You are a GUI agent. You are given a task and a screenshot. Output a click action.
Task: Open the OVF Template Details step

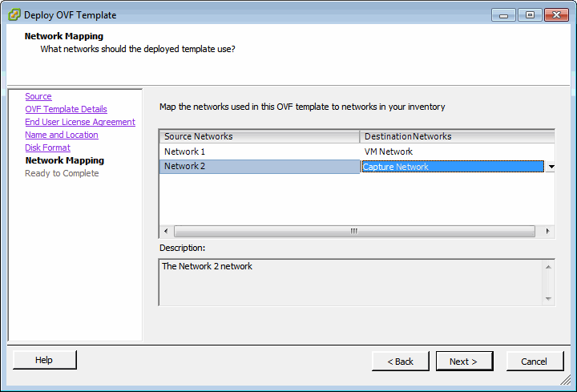[x=66, y=109]
